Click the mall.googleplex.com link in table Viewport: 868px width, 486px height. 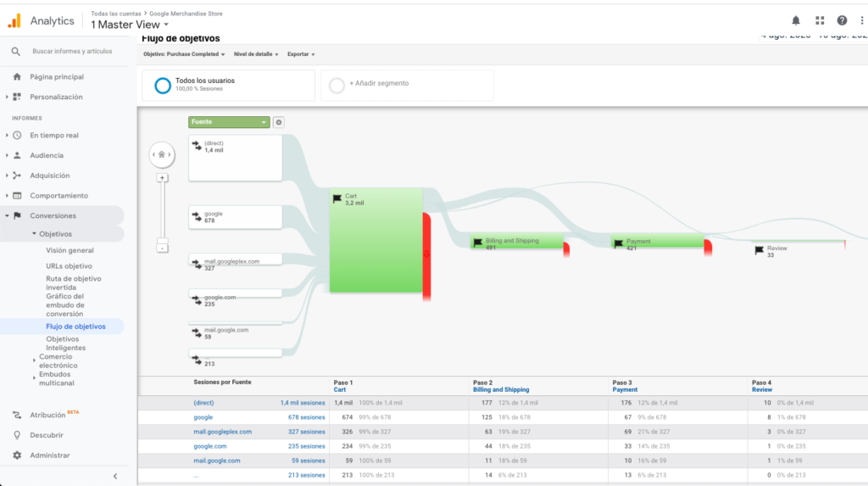tap(223, 432)
